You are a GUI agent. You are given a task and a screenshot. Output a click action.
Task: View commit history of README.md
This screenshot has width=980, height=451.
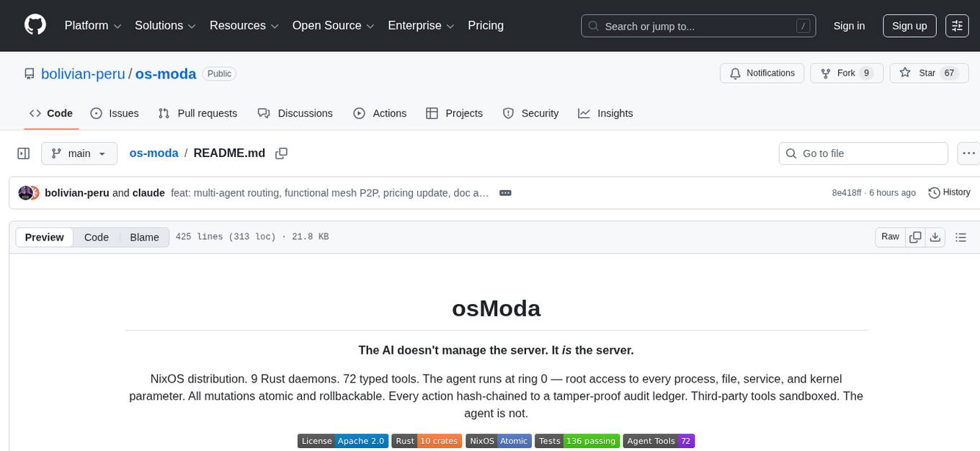[949, 192]
